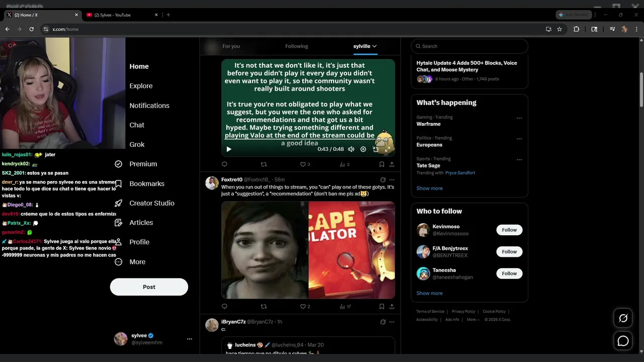This screenshot has width=644, height=362.
Task: Toggle picture-in-picture on the video
Action: coord(375,149)
